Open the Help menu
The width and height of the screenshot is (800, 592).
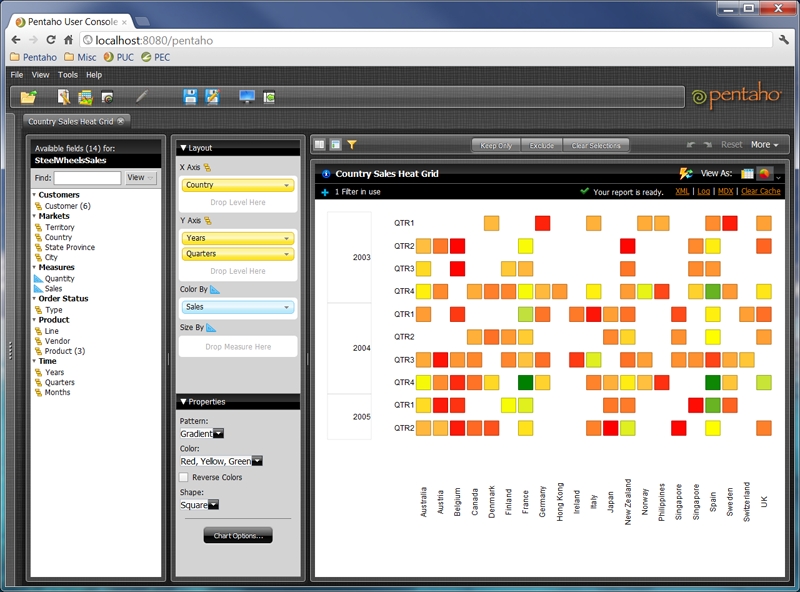(94, 75)
